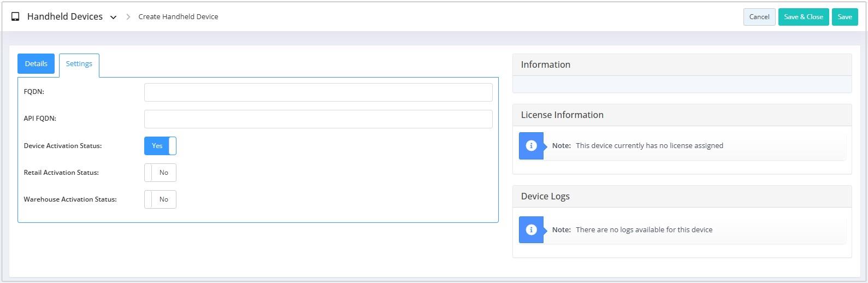Click the Information panel header

[x=682, y=64]
